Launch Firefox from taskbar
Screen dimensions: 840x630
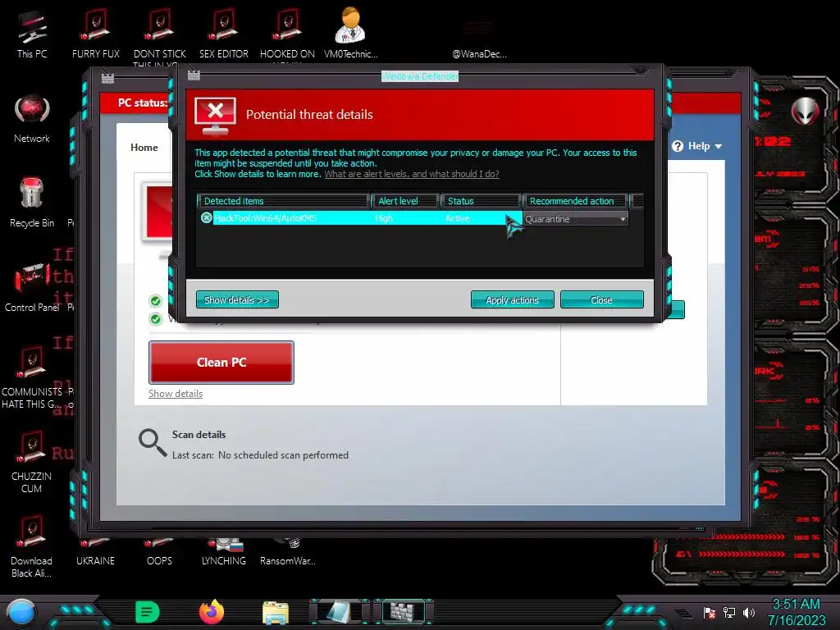click(x=212, y=612)
